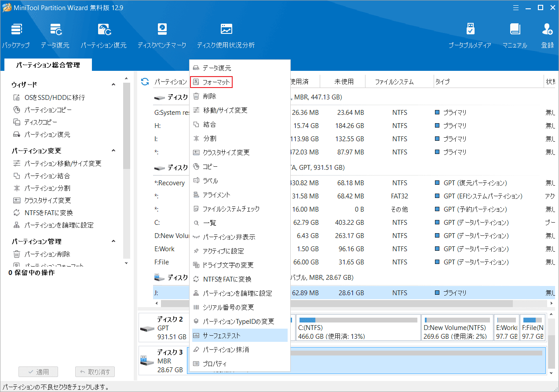559x392 pixels.
Task: Choose クラスタサイズ変更 in the context menu
Action: tap(240, 152)
